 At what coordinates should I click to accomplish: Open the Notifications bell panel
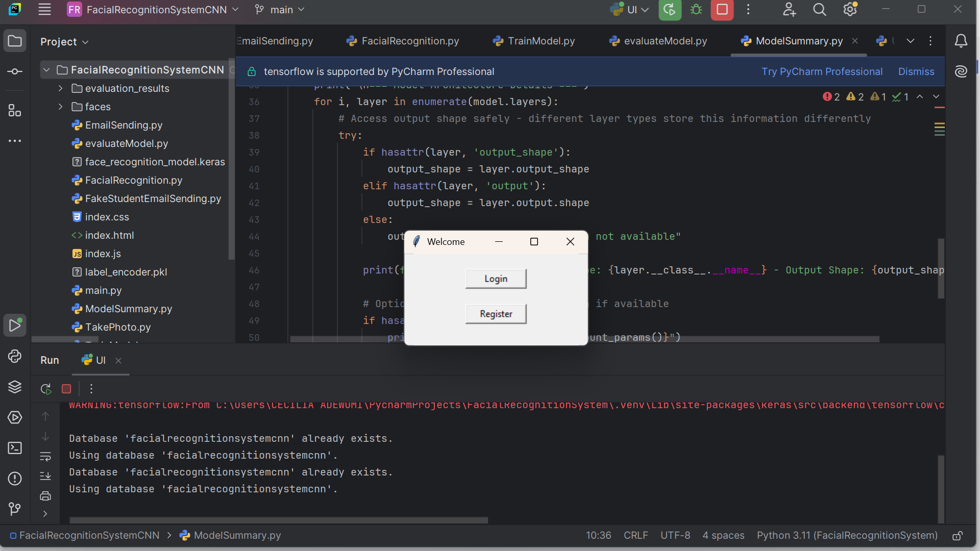click(x=961, y=41)
